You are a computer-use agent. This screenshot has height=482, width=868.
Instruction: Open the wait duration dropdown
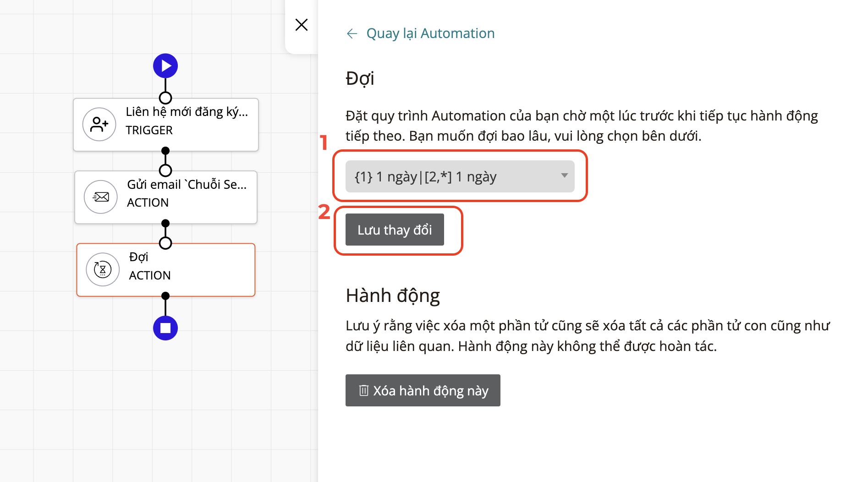tap(459, 176)
